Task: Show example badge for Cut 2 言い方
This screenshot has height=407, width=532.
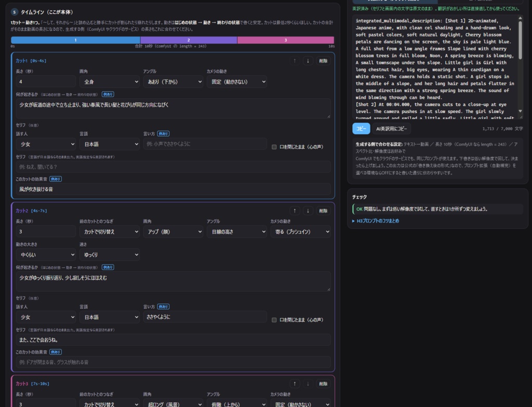Action: click(163, 307)
